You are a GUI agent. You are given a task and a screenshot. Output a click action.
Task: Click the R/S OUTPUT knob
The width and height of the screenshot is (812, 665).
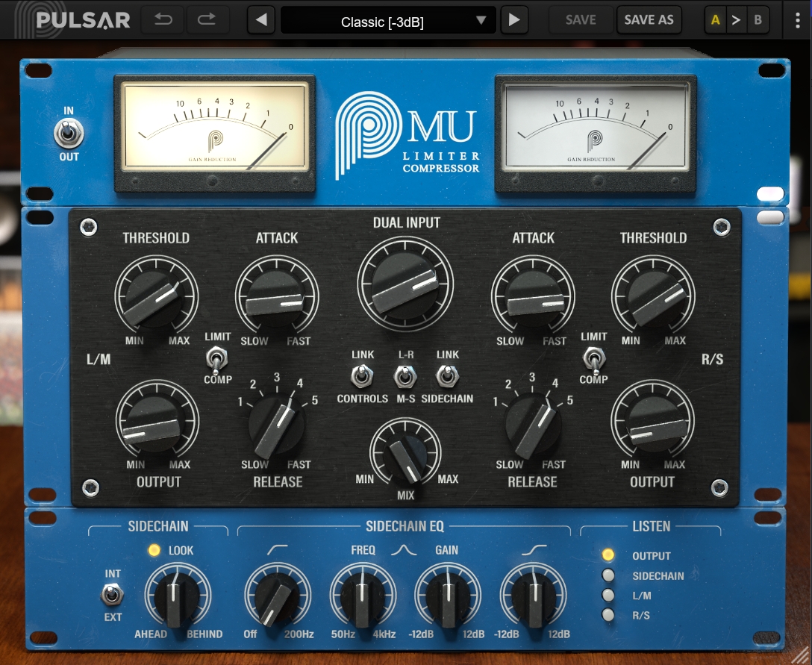653,422
